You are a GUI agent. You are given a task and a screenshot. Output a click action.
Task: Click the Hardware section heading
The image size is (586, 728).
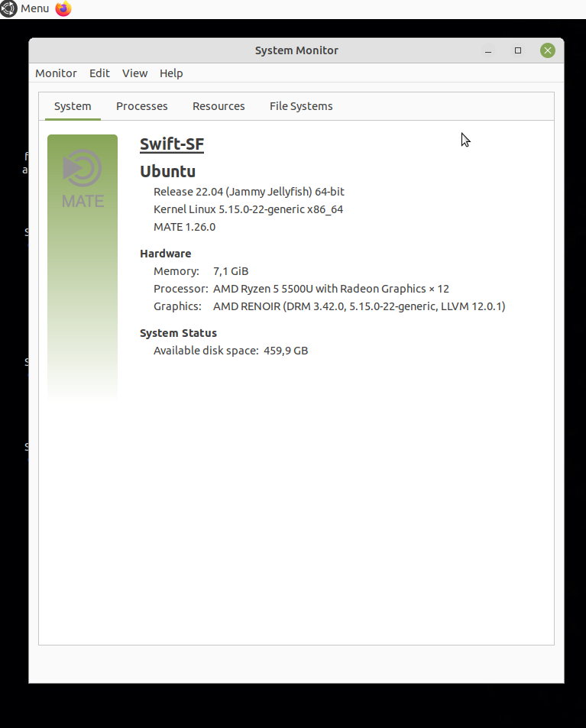(165, 254)
